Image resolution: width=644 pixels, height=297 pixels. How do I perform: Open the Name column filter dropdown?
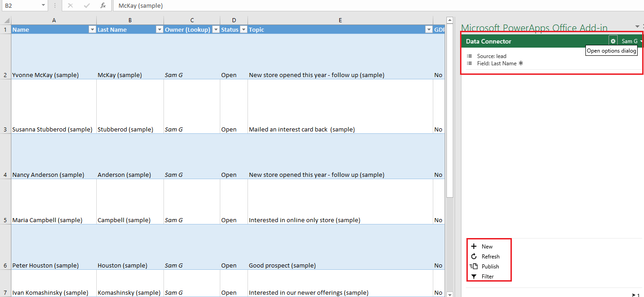coord(92,29)
